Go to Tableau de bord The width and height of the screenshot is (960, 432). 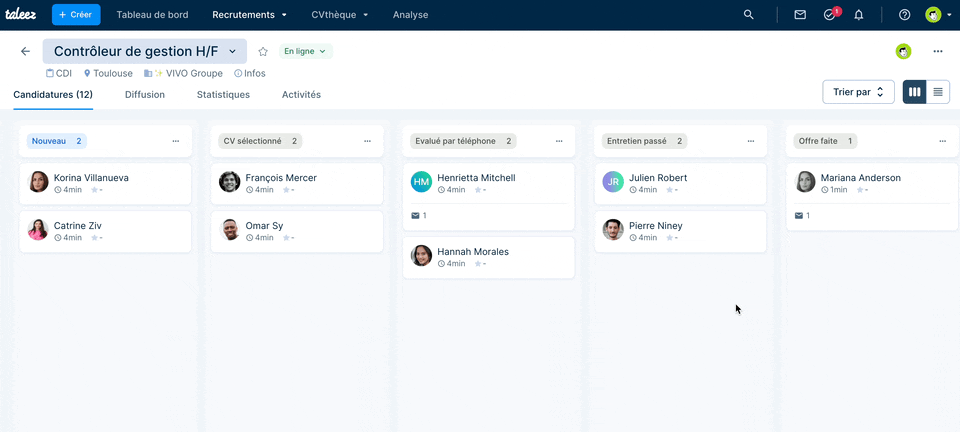click(x=152, y=15)
